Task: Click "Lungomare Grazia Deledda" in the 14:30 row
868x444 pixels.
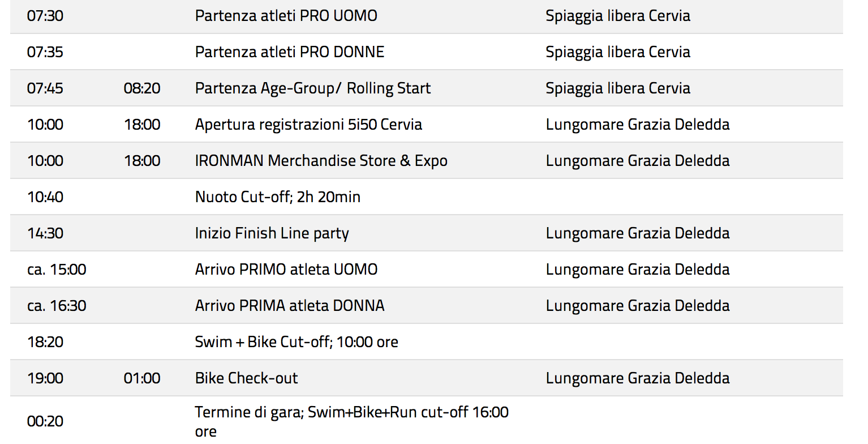Action: 637,233
